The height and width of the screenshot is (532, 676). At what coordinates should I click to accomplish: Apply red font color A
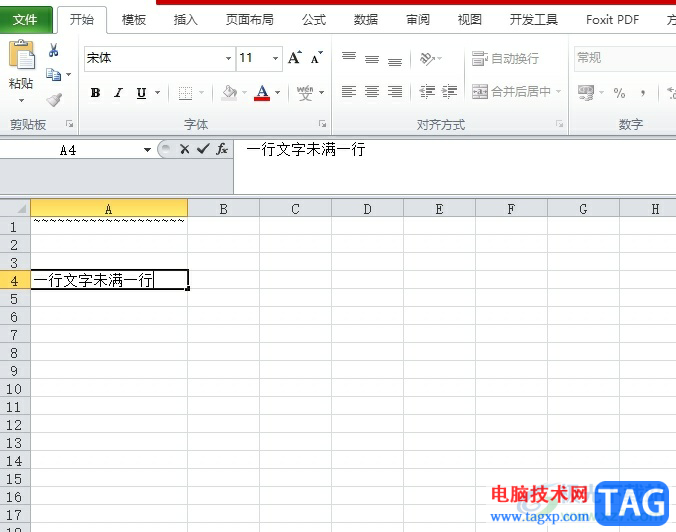(262, 92)
